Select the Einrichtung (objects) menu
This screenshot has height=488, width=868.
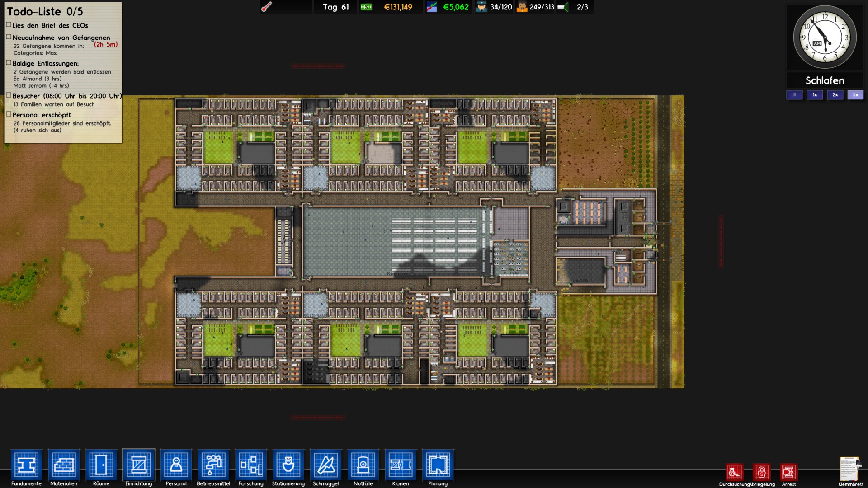point(139,465)
